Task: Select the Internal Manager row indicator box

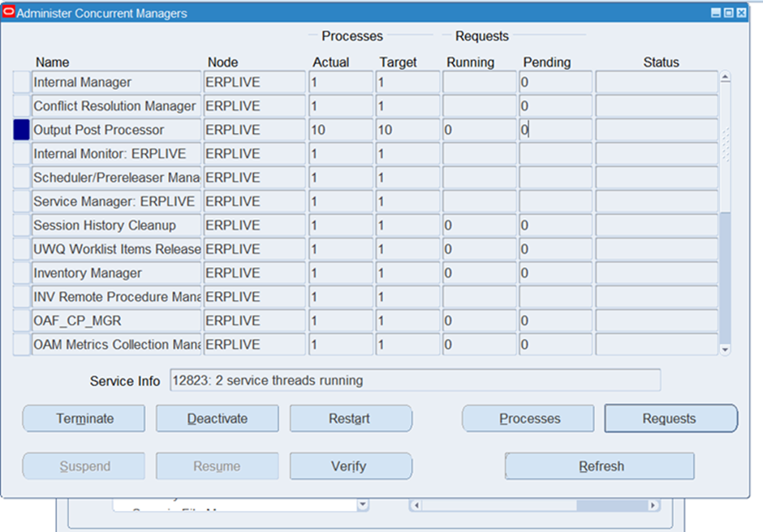Action: pos(21,83)
